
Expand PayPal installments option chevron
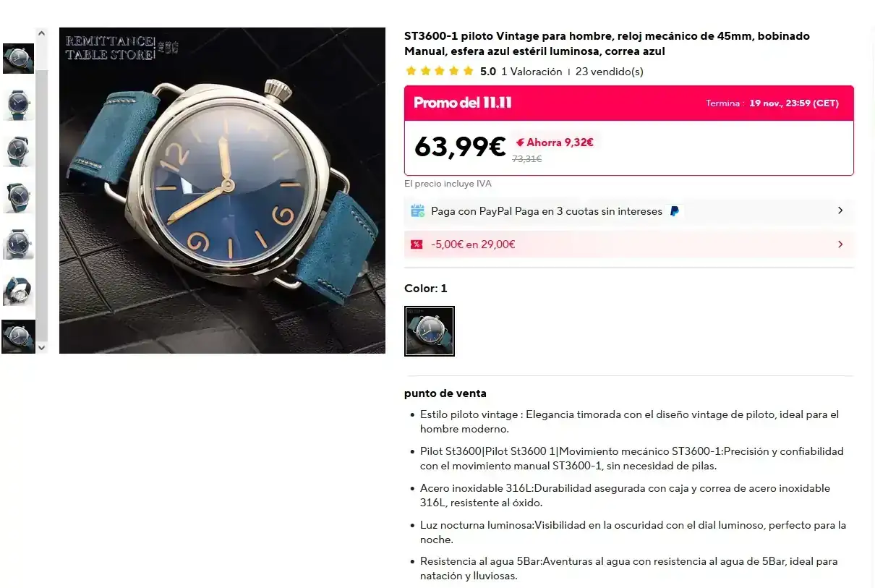tap(840, 210)
